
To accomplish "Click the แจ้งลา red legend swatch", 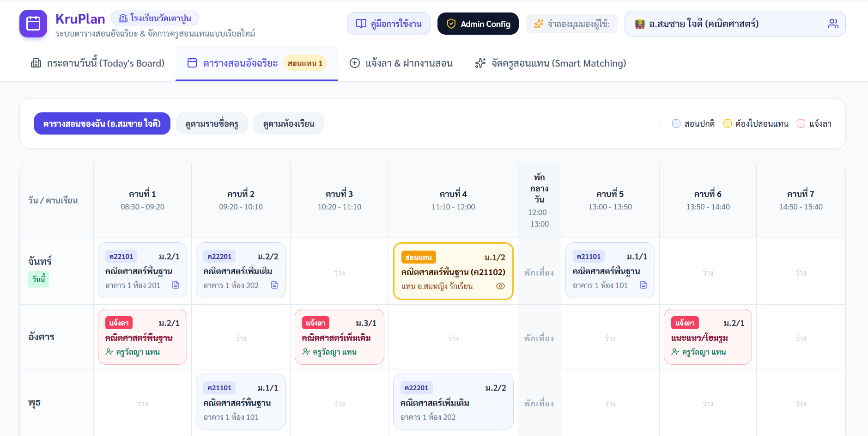I will pos(801,123).
